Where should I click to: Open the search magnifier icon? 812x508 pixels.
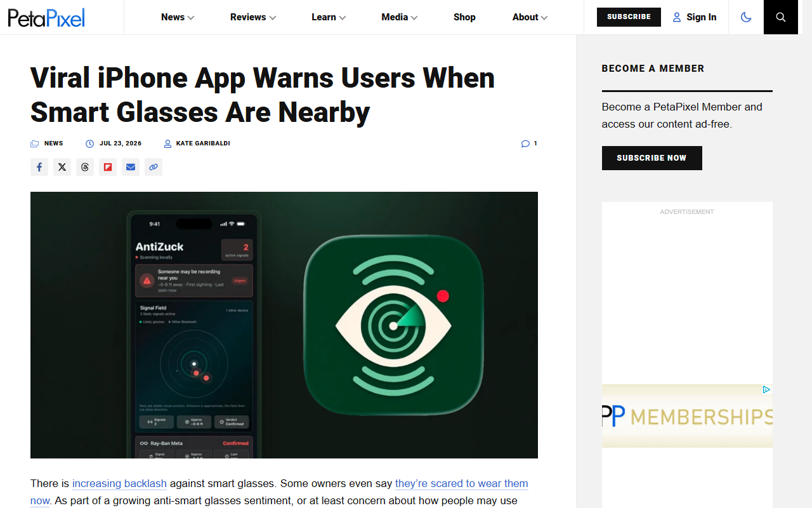[x=781, y=17]
